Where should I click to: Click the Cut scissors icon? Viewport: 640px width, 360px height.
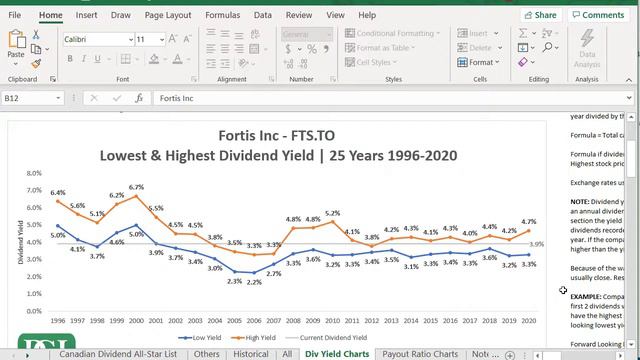coord(36,35)
